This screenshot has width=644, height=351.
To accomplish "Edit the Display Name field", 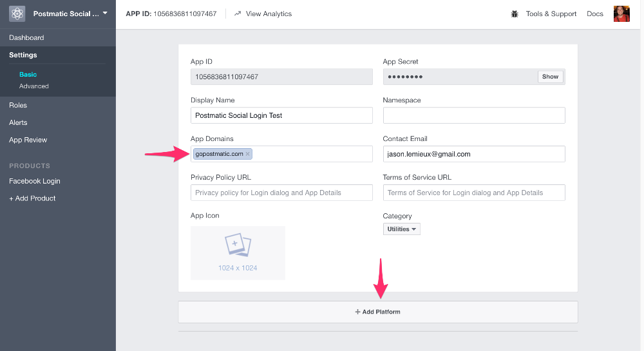I will coord(281,115).
